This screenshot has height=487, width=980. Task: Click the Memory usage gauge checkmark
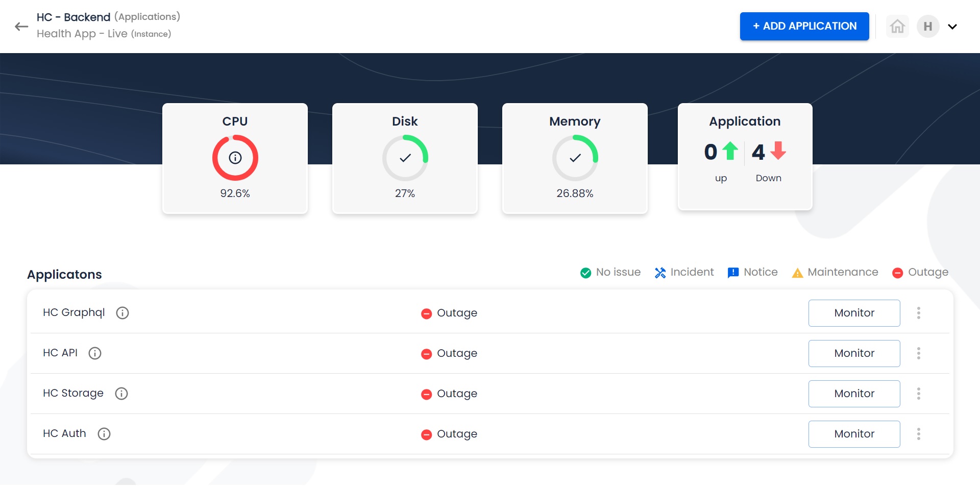pyautogui.click(x=575, y=158)
